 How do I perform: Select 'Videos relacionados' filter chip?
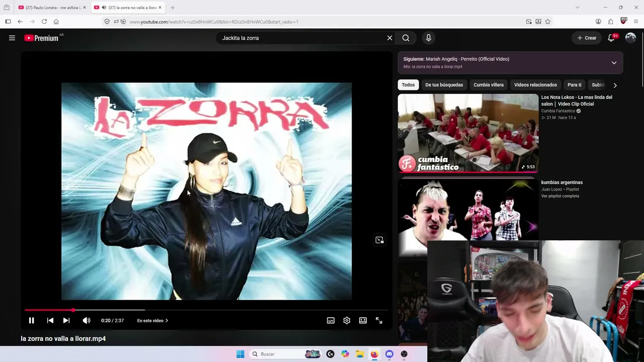[535, 85]
